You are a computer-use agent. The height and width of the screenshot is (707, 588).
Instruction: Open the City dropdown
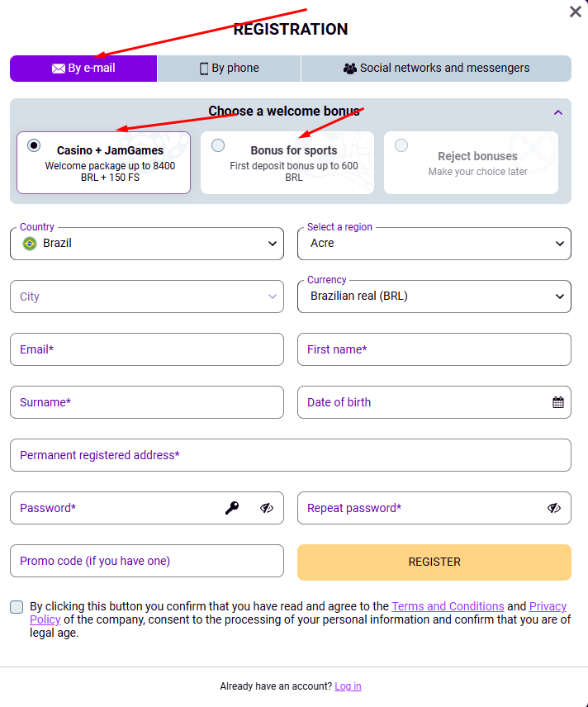[x=147, y=297]
